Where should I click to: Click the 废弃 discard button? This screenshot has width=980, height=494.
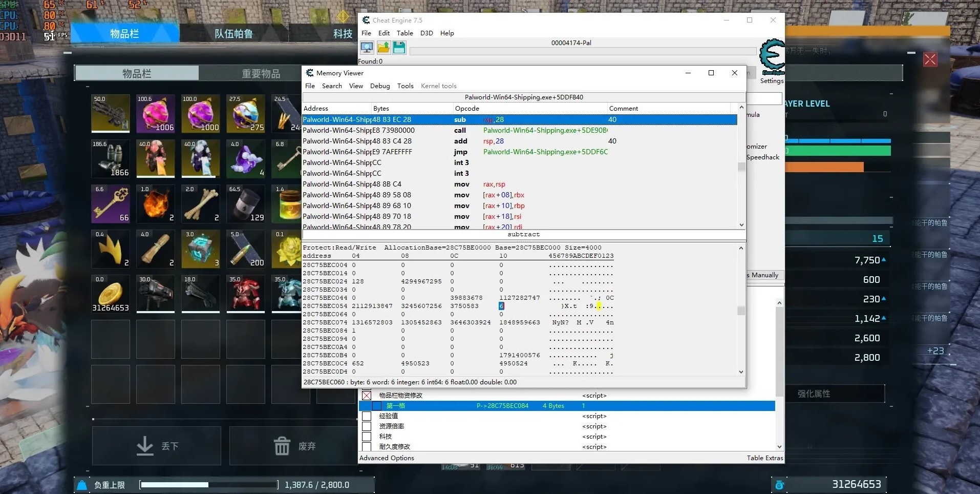coord(294,446)
